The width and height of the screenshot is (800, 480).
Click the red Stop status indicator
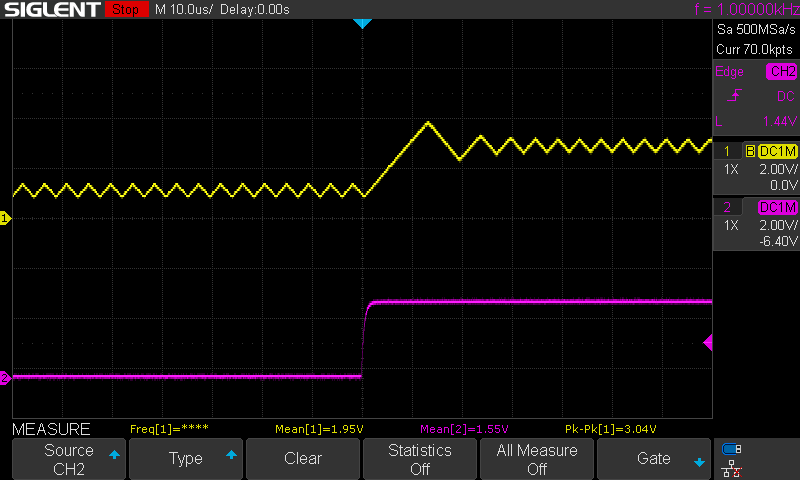(126, 9)
